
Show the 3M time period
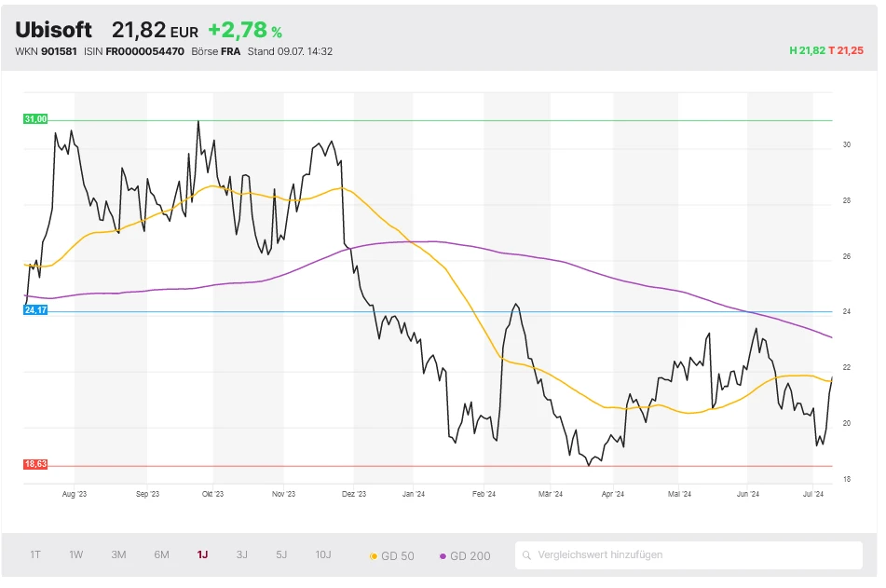tap(118, 555)
